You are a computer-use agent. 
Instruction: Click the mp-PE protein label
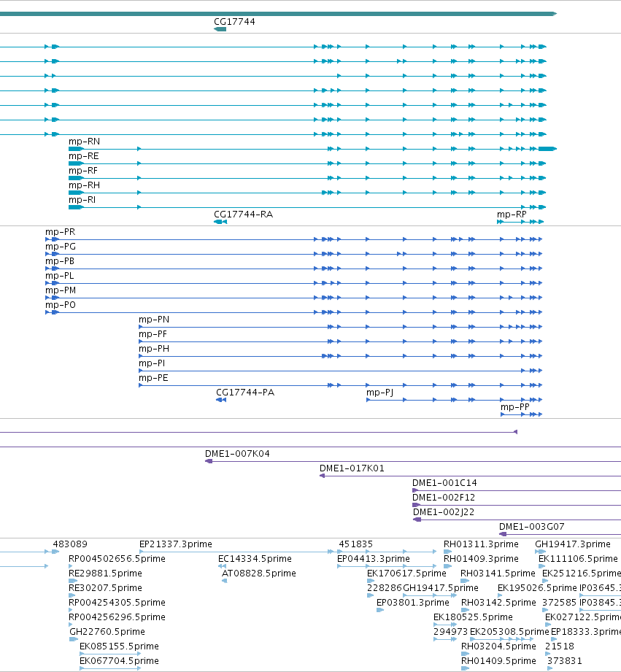(x=153, y=377)
